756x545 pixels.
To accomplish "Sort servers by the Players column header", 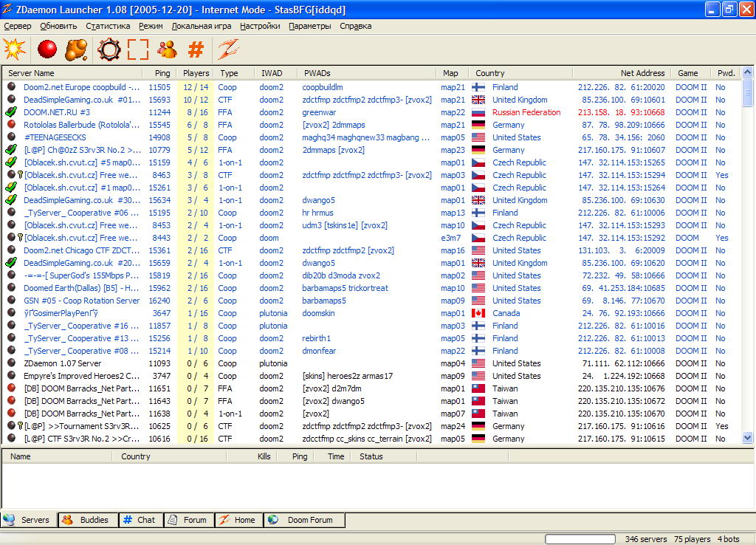I will coord(196,73).
